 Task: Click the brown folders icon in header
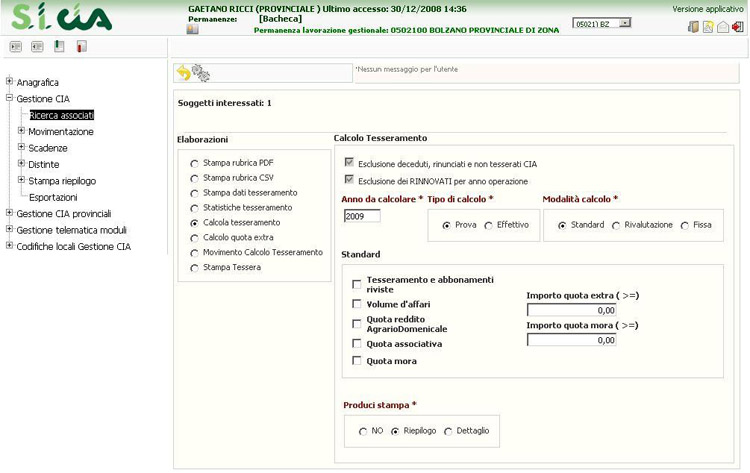pos(693,27)
